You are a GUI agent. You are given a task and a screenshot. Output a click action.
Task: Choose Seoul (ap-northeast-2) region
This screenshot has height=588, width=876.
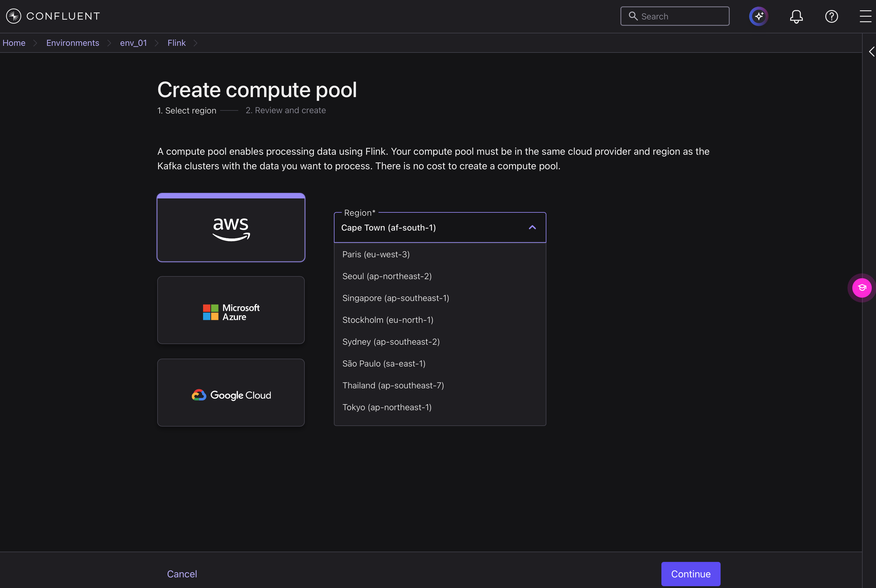440,276
